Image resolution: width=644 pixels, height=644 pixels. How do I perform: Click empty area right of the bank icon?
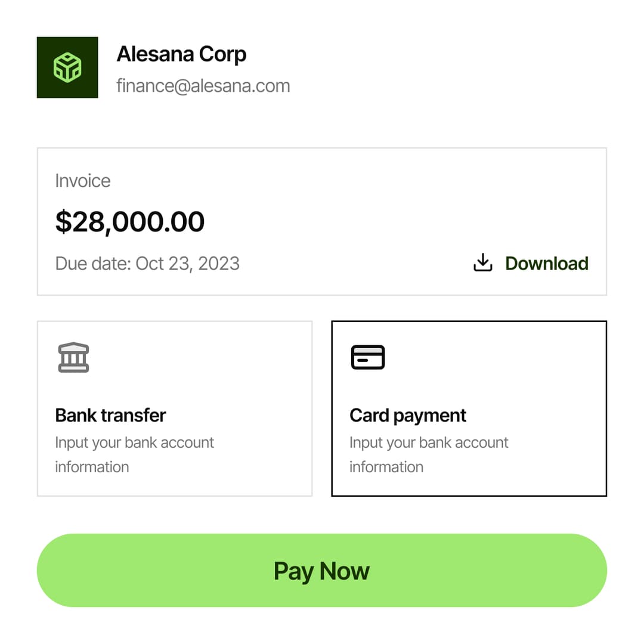pos(209,358)
